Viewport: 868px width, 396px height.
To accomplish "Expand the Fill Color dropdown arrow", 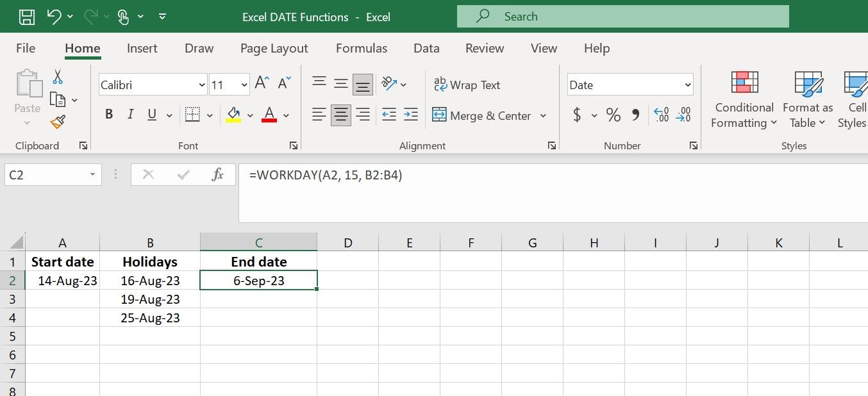I will (x=250, y=115).
